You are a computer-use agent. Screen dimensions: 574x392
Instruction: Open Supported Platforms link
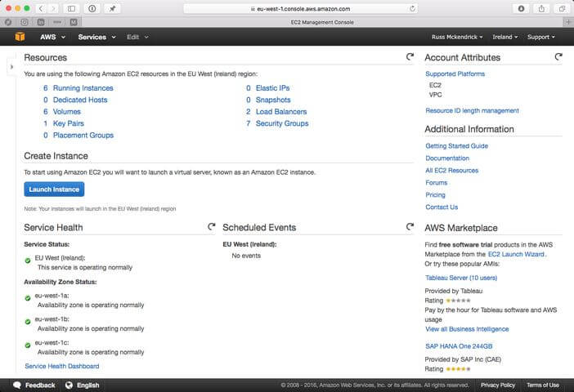pos(455,73)
